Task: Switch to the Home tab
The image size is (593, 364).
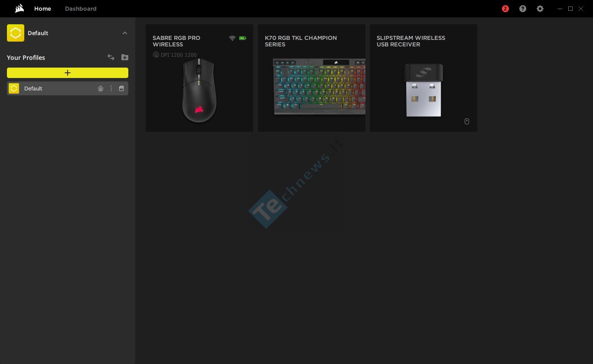Action: pos(42,9)
